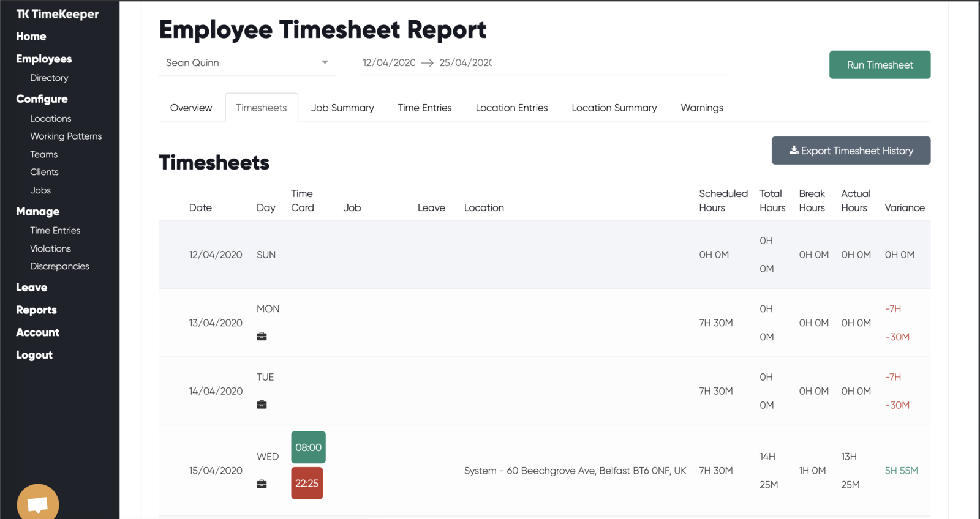
Task: Switch to the Job Summary tab
Action: coord(342,108)
